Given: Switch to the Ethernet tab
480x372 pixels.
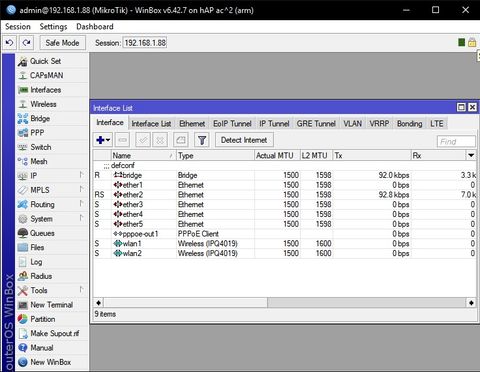Looking at the screenshot, I should click(192, 124).
